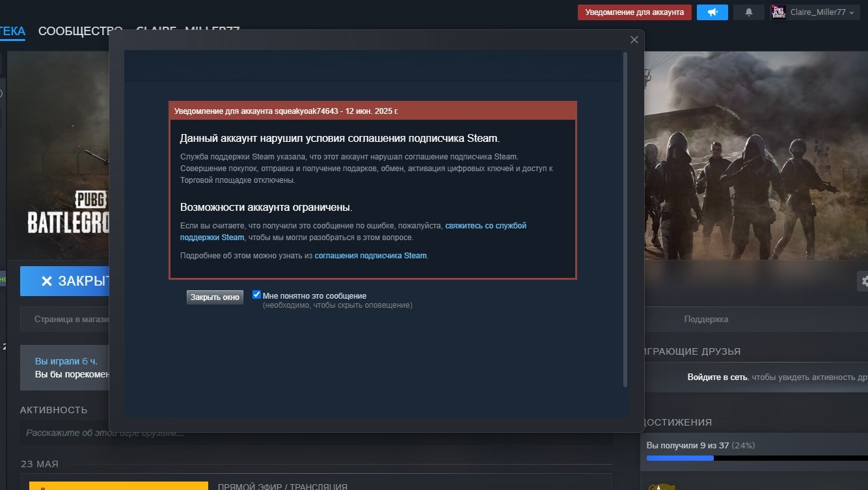Image resolution: width=868 pixels, height=490 pixels.
Task: Click the 23 МАЯ date label
Action: (40, 464)
